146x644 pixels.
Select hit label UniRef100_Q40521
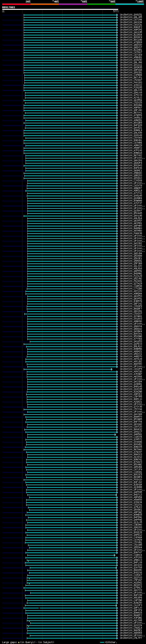click(131, 128)
